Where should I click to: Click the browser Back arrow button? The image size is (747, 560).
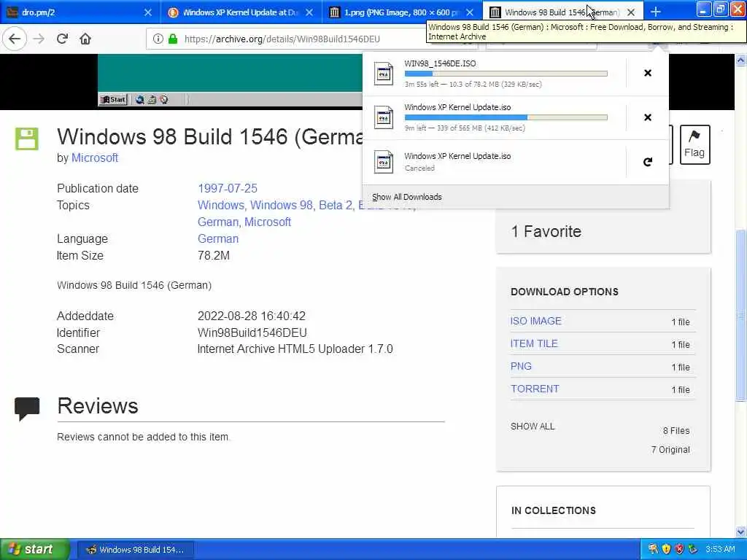(15, 39)
